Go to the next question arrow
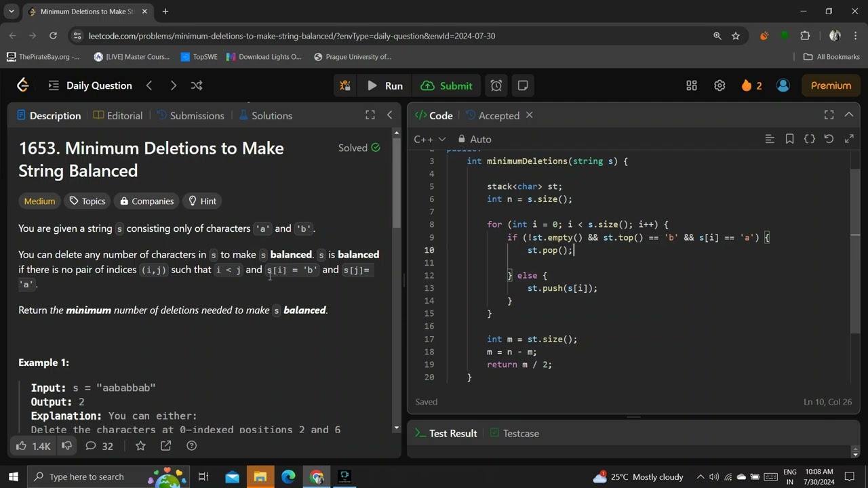 [x=173, y=85]
